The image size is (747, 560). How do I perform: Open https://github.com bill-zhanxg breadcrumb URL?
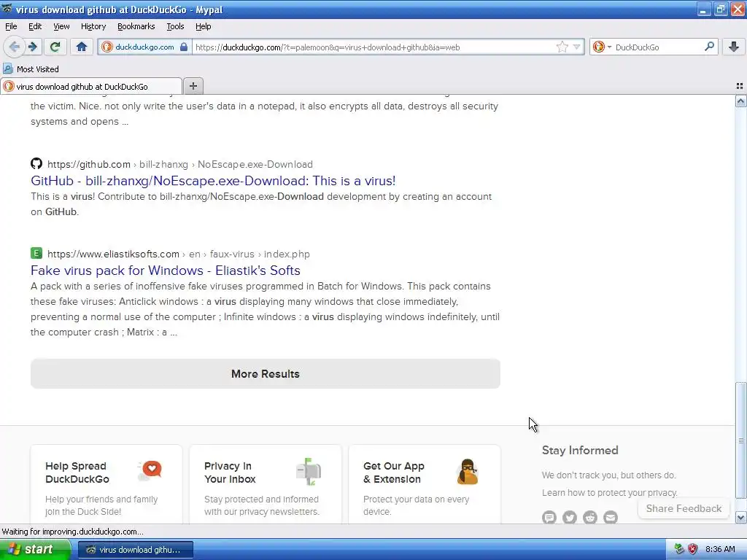180,164
